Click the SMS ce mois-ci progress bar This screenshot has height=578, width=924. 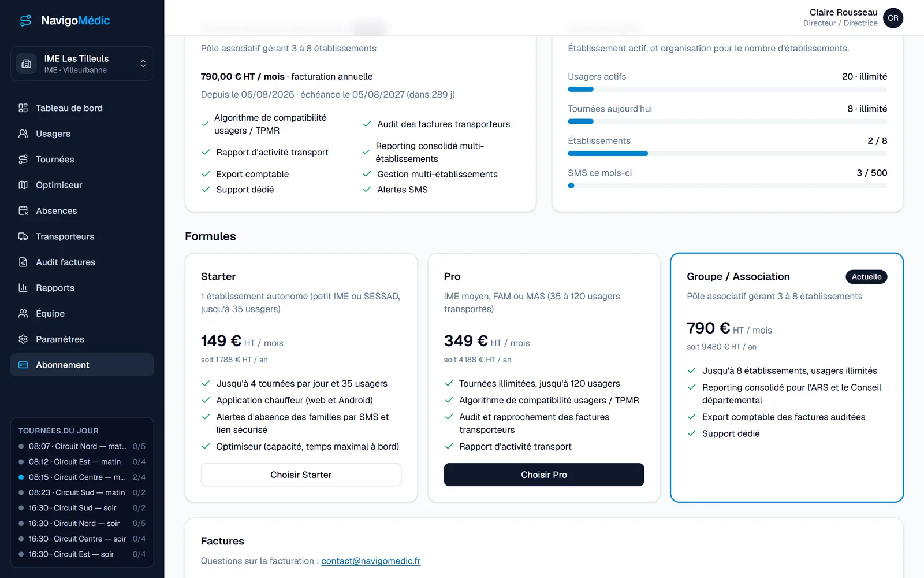[x=727, y=186]
